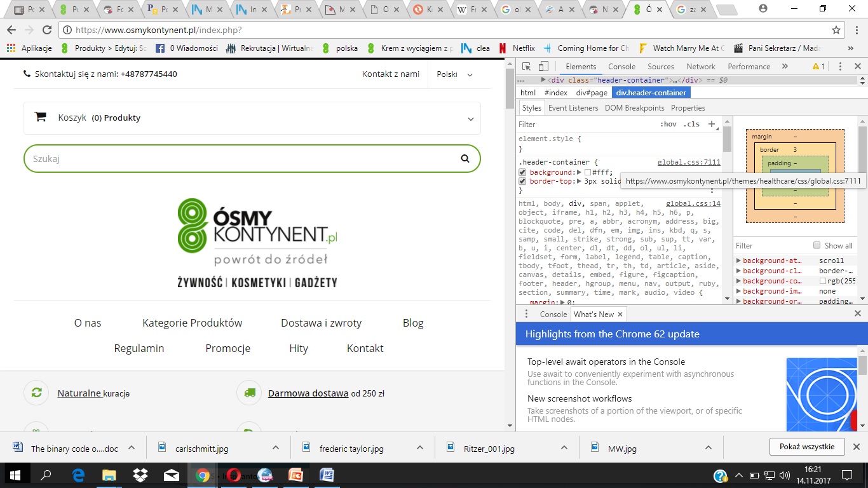Viewport: 868px width, 488px height.
Task: Enable the 'Show all' computed styles checkbox
Action: coord(817,245)
